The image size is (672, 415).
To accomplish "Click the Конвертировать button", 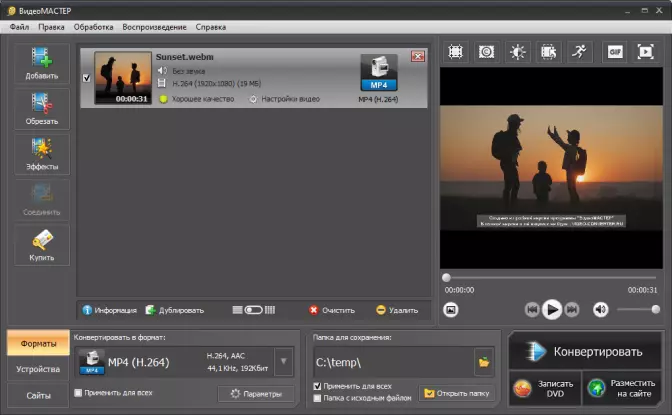I will coord(585,351).
